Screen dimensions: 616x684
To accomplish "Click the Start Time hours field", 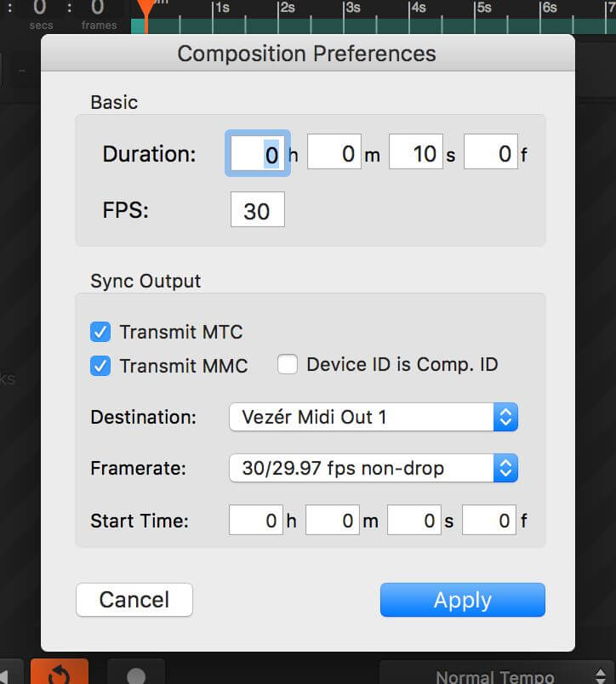I will 256,520.
